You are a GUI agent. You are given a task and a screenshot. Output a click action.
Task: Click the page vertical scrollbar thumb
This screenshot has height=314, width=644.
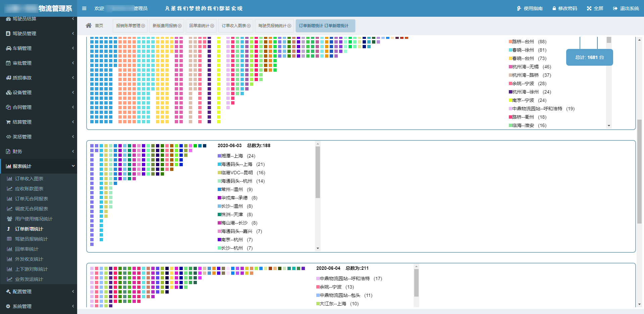639,171
